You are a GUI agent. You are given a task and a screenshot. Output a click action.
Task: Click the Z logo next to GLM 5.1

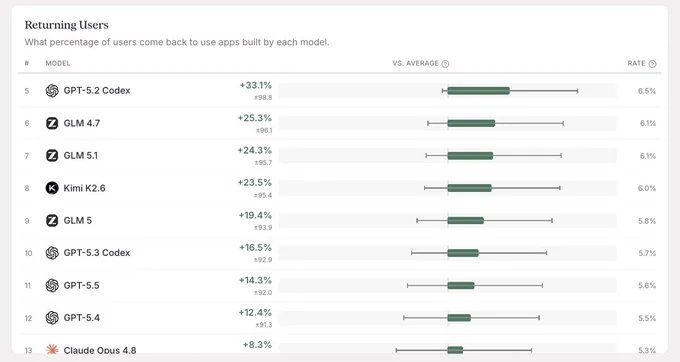coord(52,156)
